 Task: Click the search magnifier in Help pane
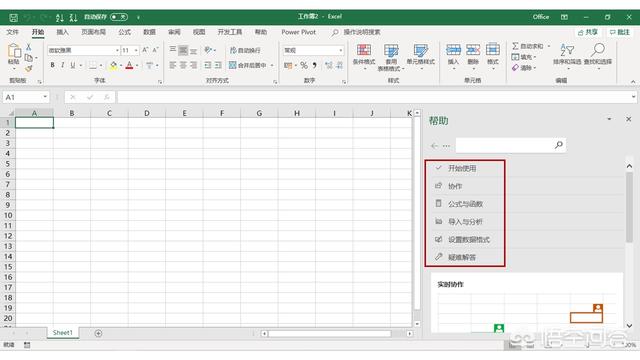pyautogui.click(x=558, y=145)
